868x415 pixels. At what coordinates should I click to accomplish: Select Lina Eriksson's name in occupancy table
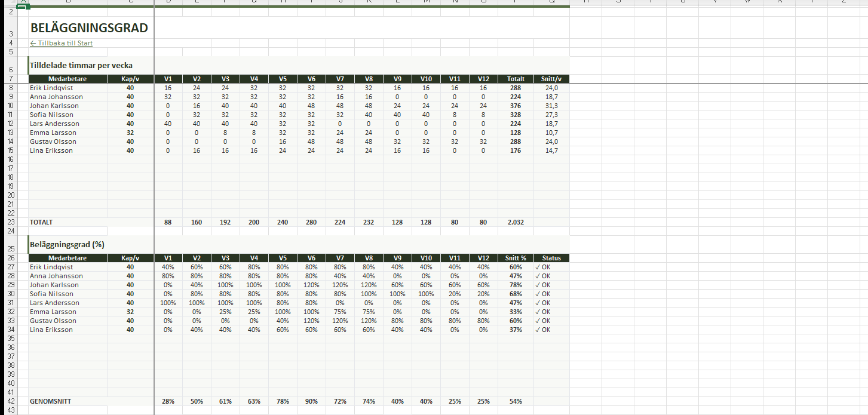[51, 330]
